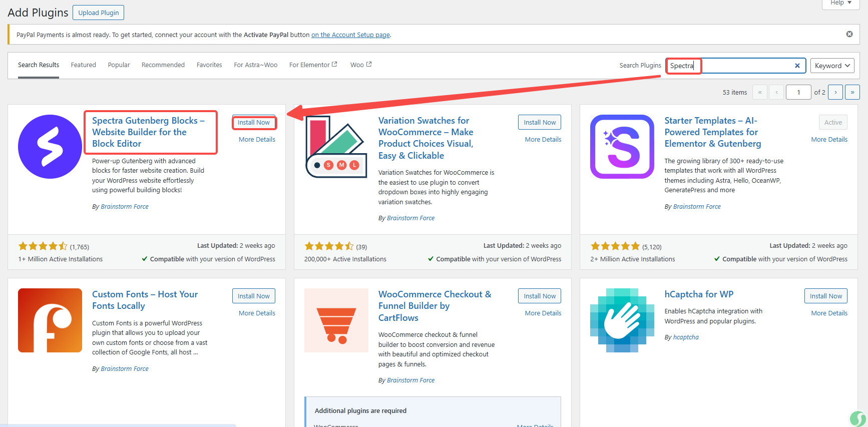Jump to the last results page
868x427 pixels.
(852, 92)
